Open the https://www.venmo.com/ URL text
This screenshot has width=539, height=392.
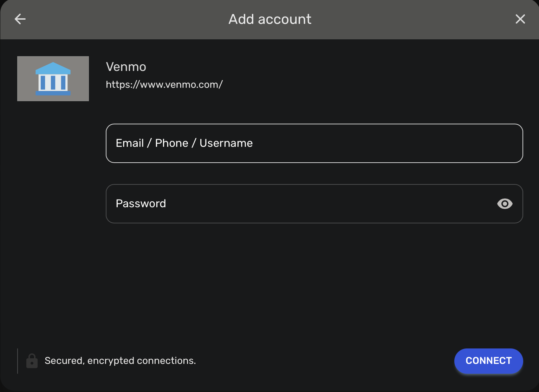point(164,85)
